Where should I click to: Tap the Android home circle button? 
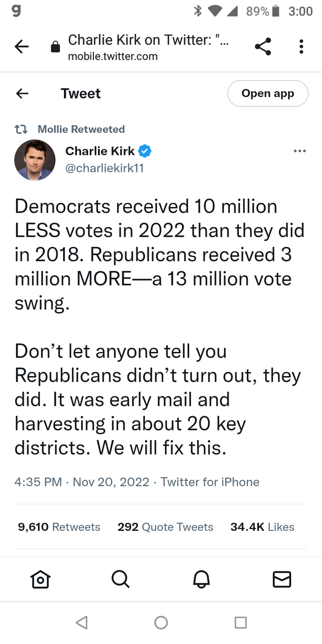coord(161,622)
